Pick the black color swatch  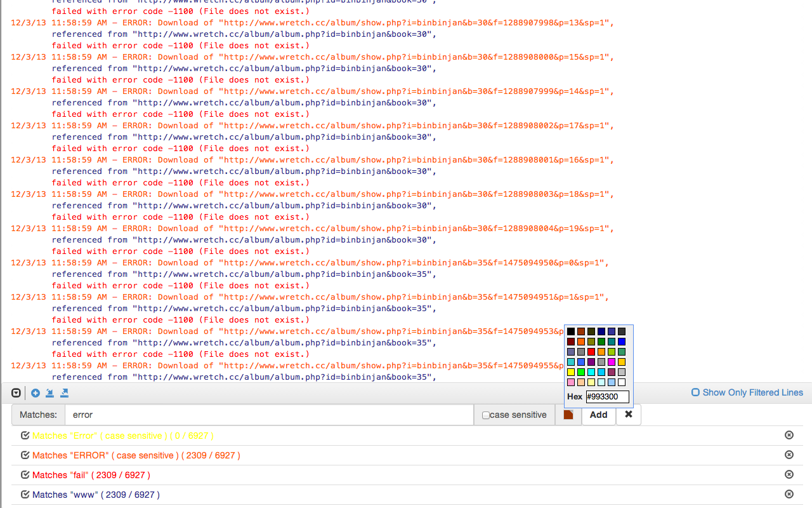point(571,331)
